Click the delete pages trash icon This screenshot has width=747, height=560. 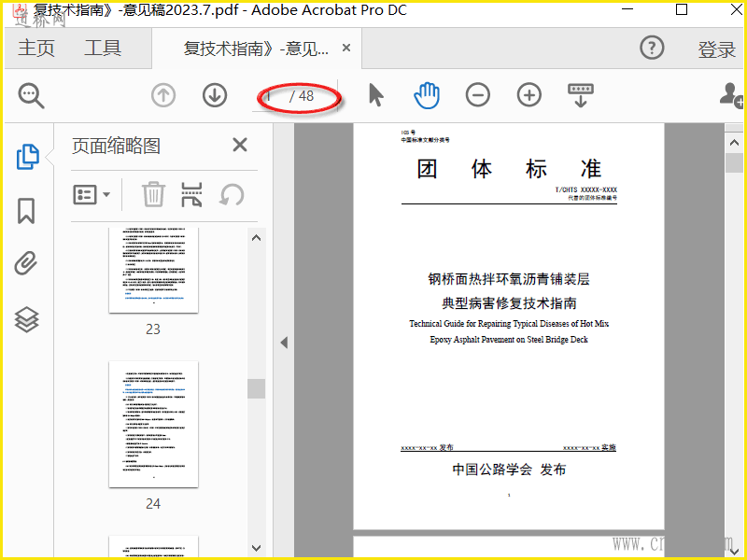(153, 194)
